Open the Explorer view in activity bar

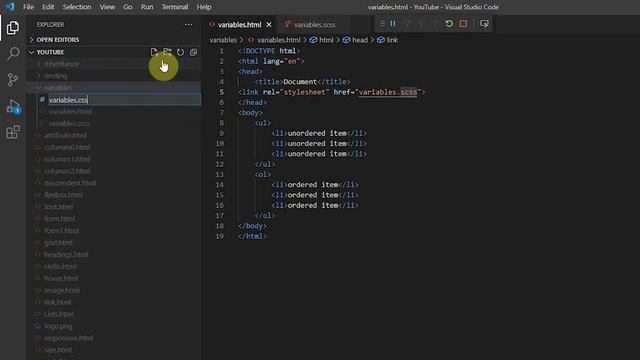(x=13, y=28)
